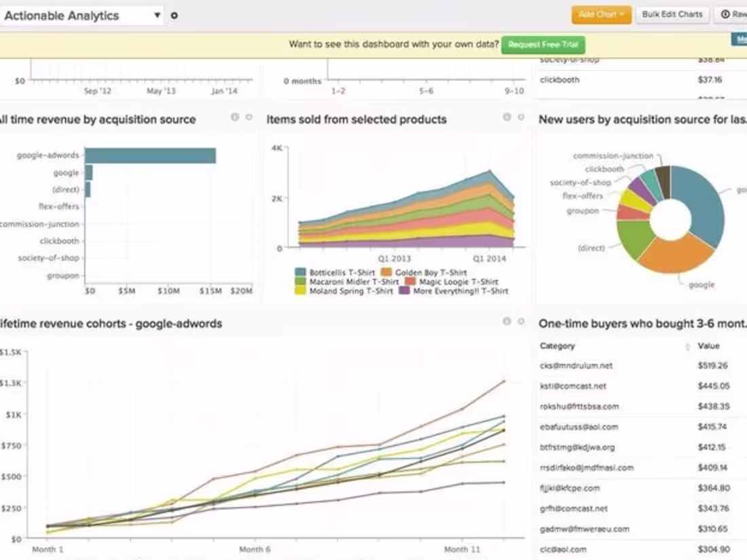Click the info icon on Items sold chart

(x=505, y=117)
